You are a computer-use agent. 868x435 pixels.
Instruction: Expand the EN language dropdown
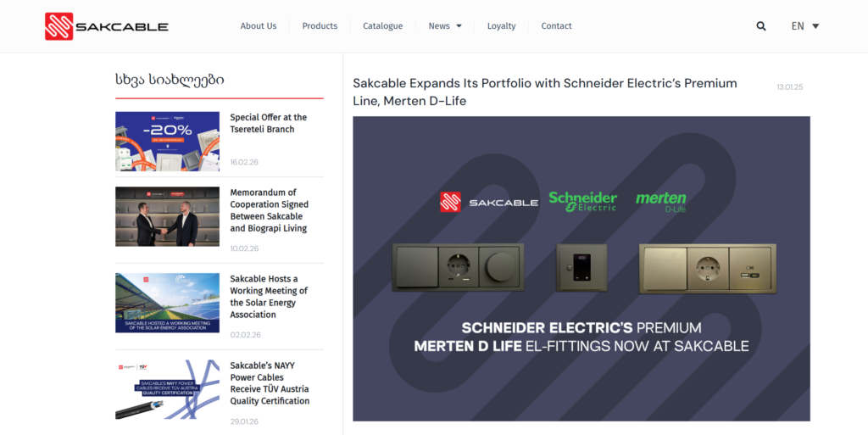tap(804, 26)
